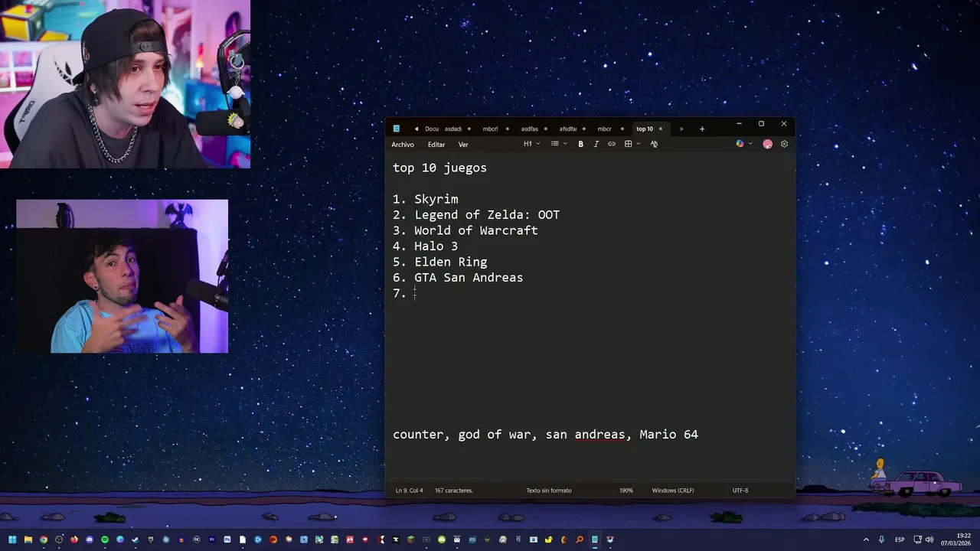This screenshot has width=980, height=551.
Task: Switch to the asdfas tab
Action: point(530,129)
